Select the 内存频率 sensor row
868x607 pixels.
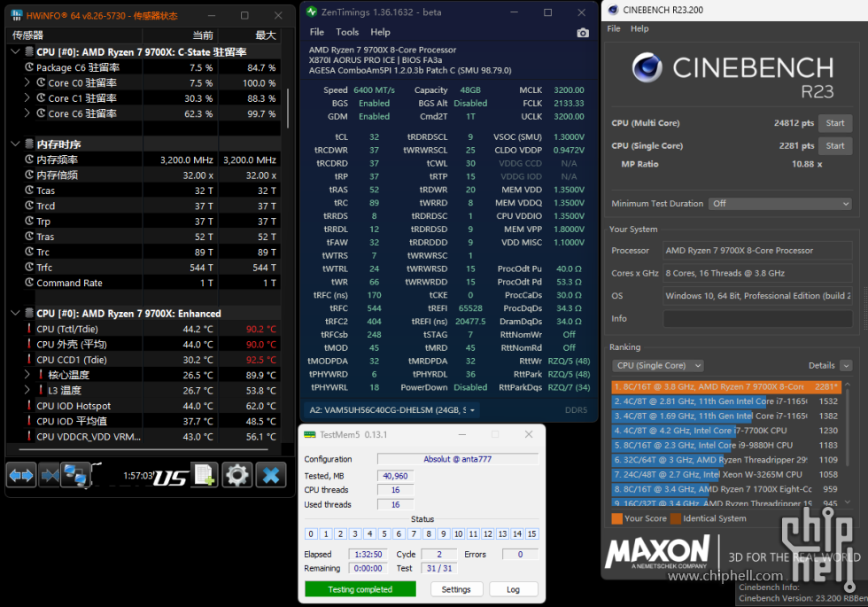pyautogui.click(x=145, y=160)
